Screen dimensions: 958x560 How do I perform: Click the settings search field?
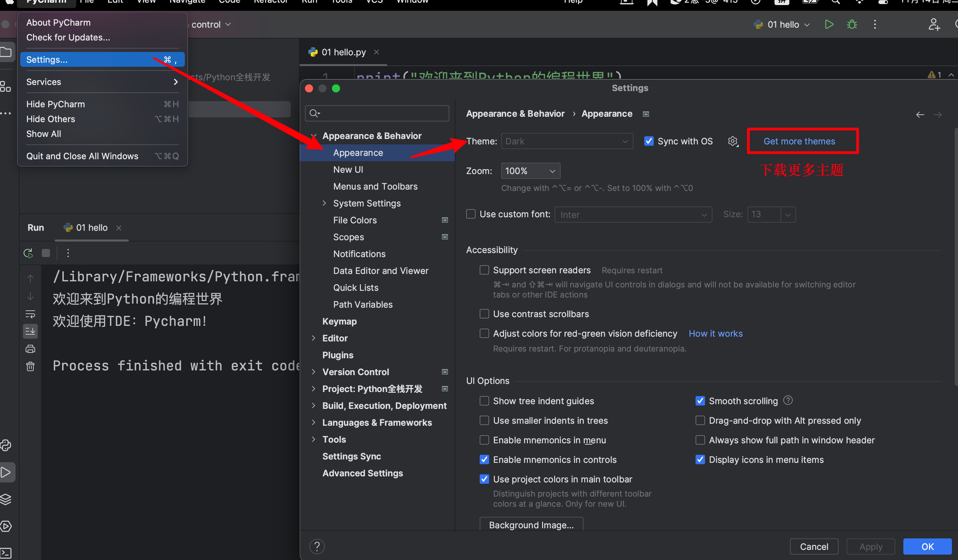380,113
